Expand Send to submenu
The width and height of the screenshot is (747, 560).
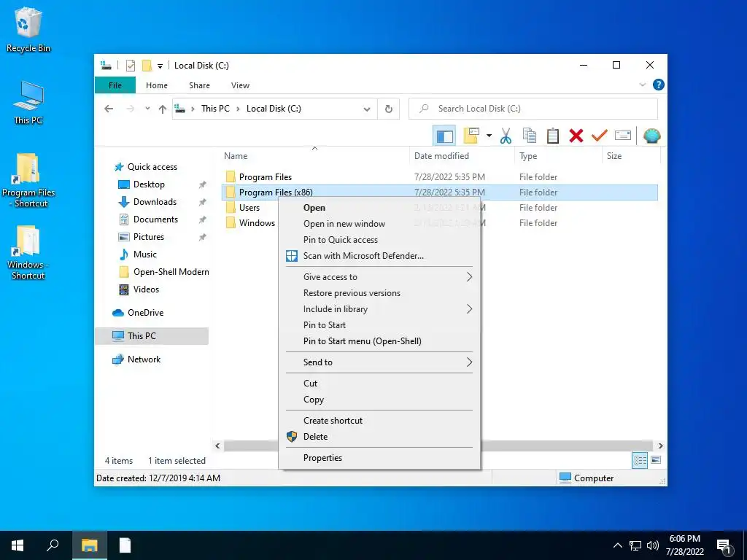379,362
